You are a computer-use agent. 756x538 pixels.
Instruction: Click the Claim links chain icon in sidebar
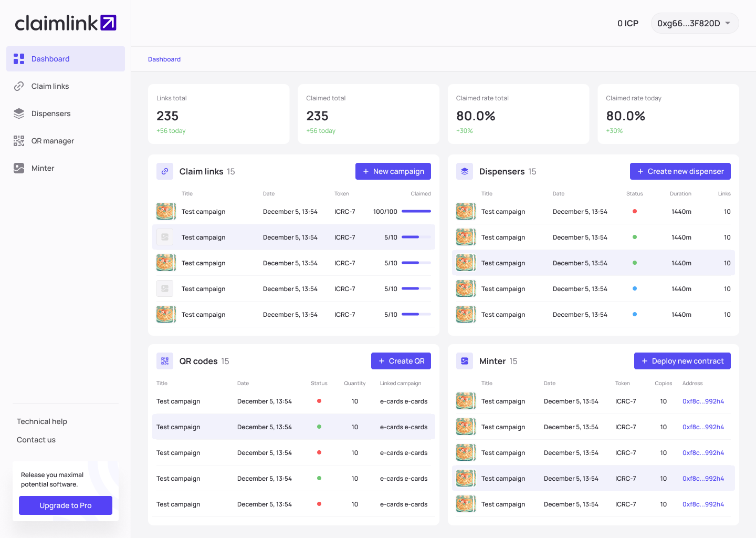[x=19, y=86]
